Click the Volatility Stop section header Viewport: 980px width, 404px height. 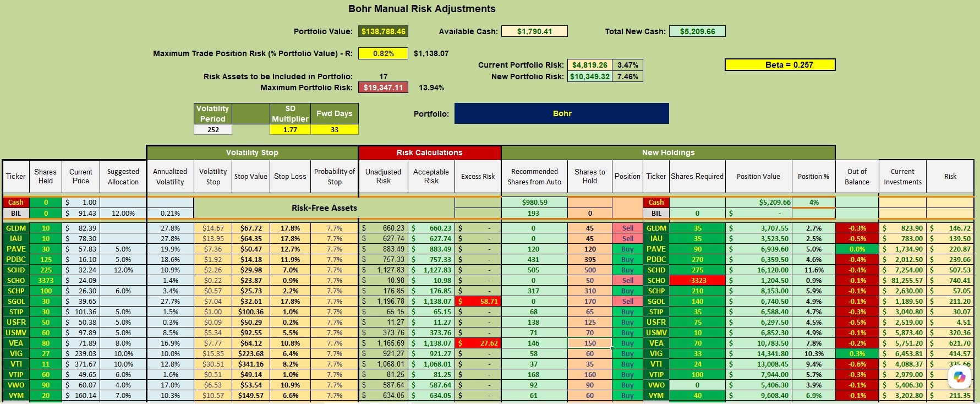[252, 152]
